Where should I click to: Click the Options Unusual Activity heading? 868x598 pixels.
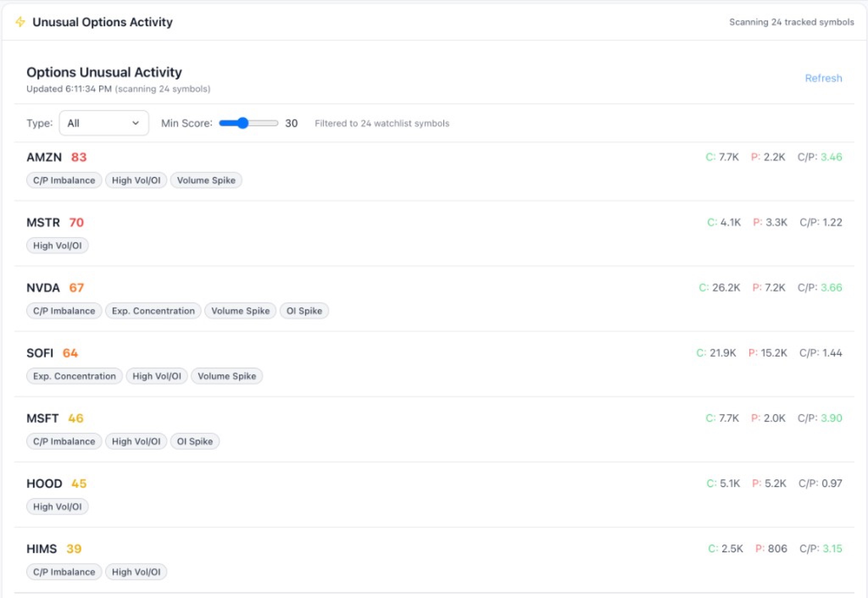104,72
